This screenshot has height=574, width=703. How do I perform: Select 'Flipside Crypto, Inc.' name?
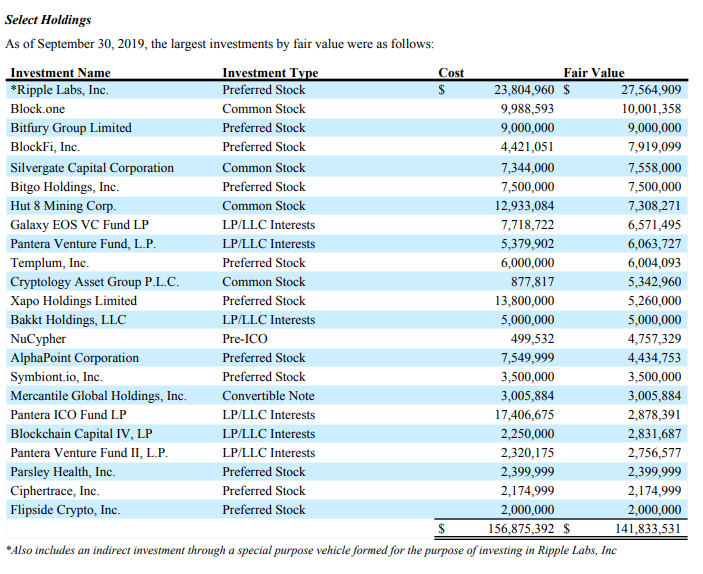[x=65, y=510]
